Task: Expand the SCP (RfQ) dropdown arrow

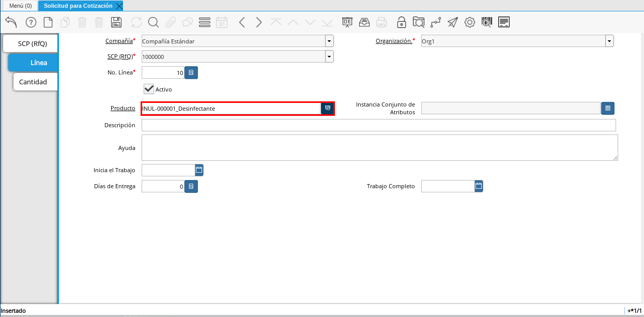Action: [x=329, y=56]
